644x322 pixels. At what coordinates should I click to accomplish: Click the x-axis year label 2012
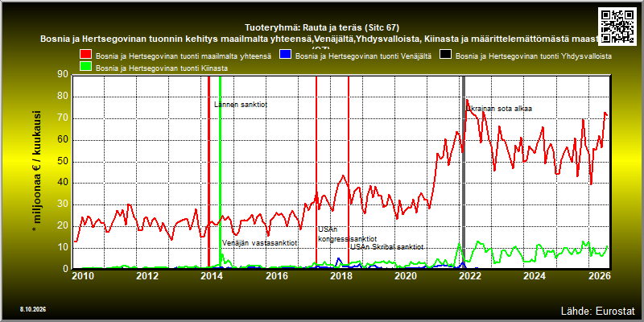[147, 275]
